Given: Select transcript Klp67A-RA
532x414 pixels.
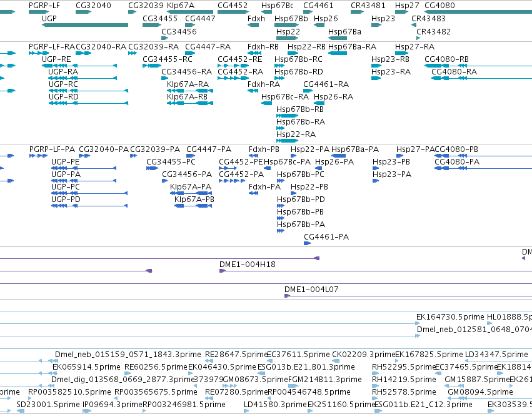Looking at the screenshot, I should tap(188, 84).
